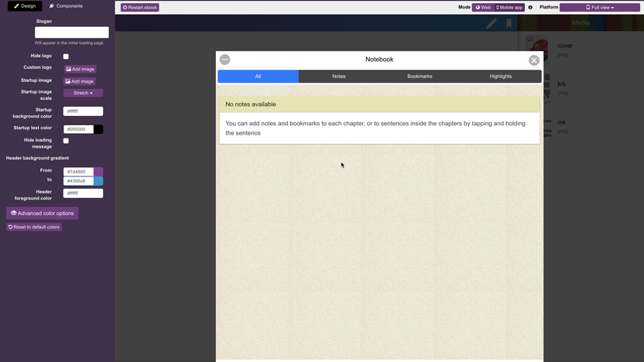Select the Components tab

(66, 6)
